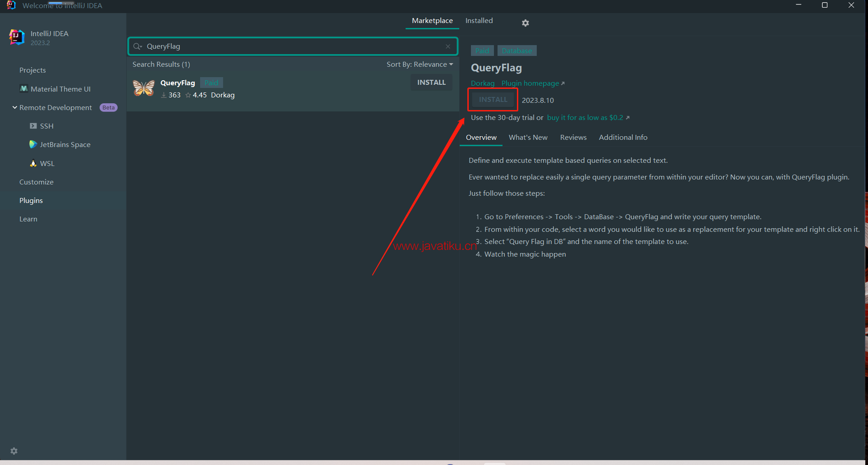Open the bottom-left settings gear
This screenshot has width=868, height=465.
coord(14,451)
